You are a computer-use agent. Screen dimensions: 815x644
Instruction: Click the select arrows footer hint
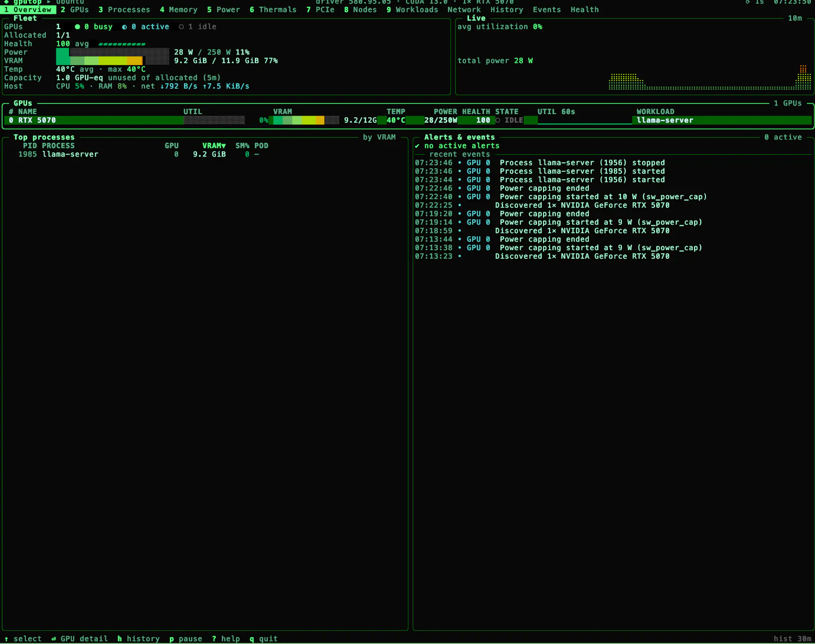[x=23, y=639]
